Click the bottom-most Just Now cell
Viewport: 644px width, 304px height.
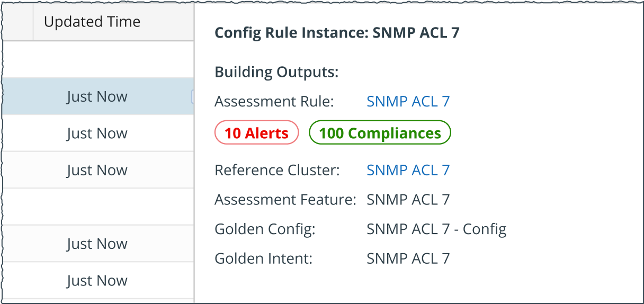click(97, 281)
